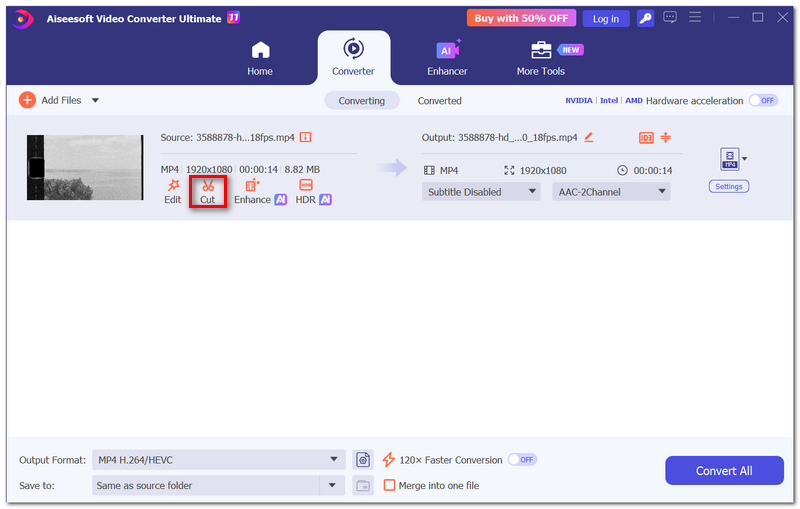Click the feedback chat bubble icon

[x=670, y=17]
